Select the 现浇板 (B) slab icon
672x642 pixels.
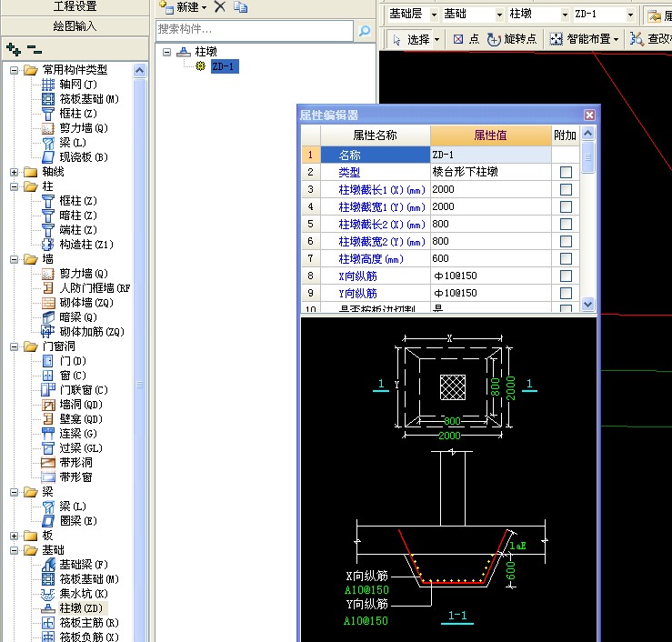[48, 157]
